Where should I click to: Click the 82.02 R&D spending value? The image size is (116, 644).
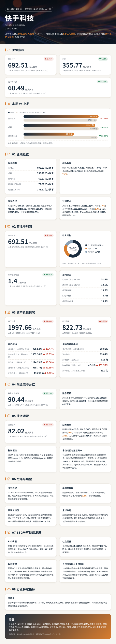[x=16, y=431]
